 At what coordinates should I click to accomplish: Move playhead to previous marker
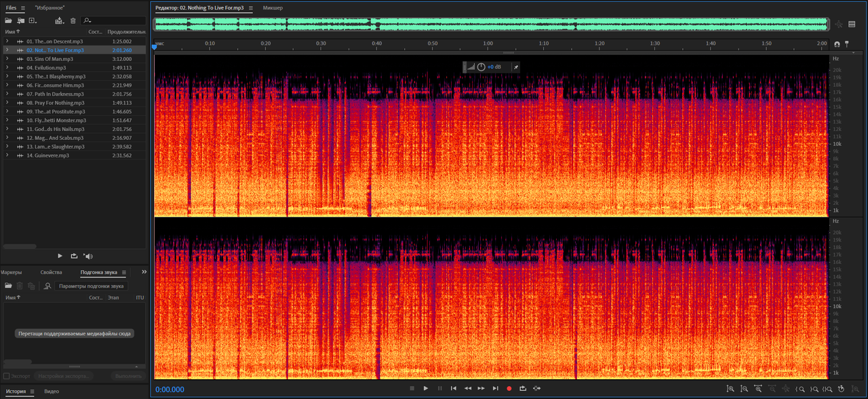[454, 388]
